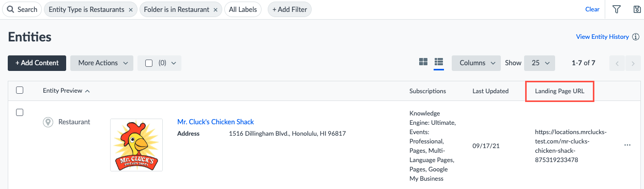Select Mr. Cluck's Chicken Shack row checkbox
Screen dimensions: 644x189
pyautogui.click(x=20, y=112)
